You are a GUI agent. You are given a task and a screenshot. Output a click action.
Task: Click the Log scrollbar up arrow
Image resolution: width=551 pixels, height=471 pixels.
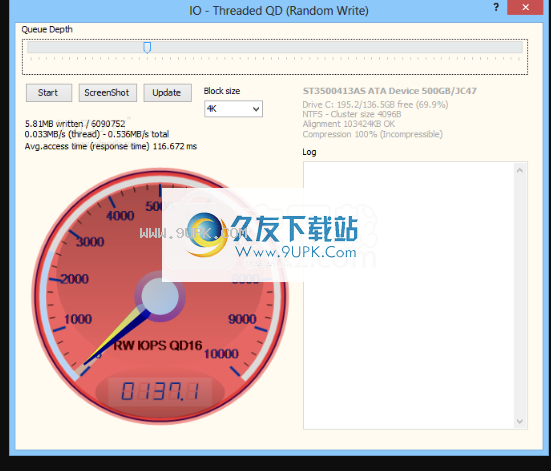(520, 170)
